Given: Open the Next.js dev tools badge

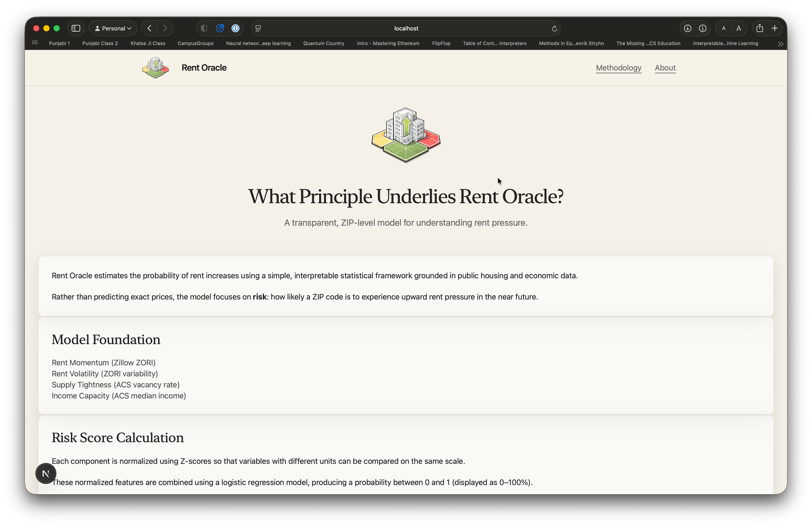Looking at the screenshot, I should (x=46, y=473).
